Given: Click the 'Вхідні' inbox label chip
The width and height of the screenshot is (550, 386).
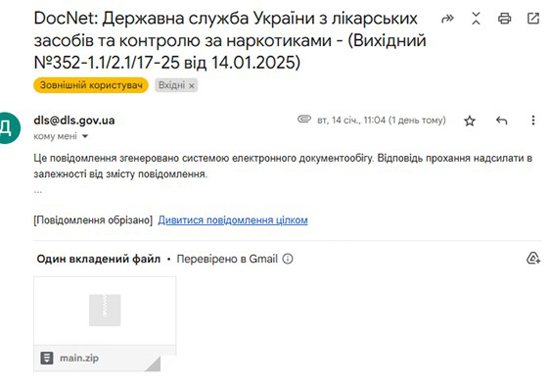Looking at the screenshot, I should coord(172,85).
